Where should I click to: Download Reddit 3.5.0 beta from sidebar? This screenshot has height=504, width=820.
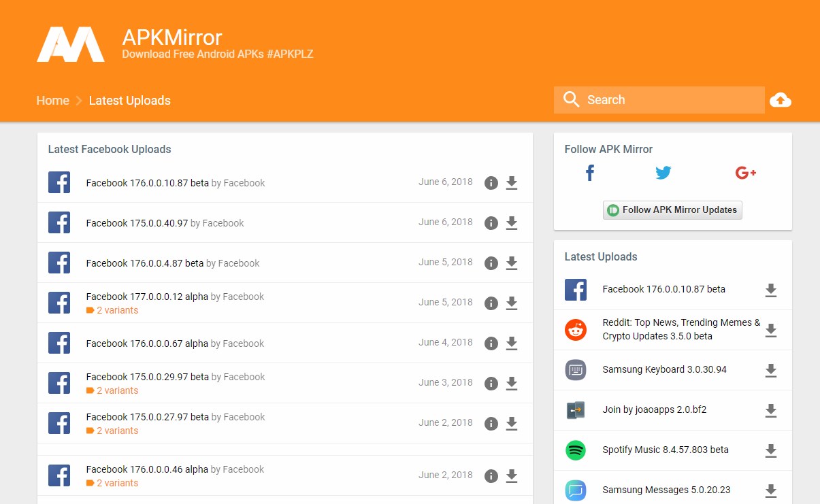[771, 331]
